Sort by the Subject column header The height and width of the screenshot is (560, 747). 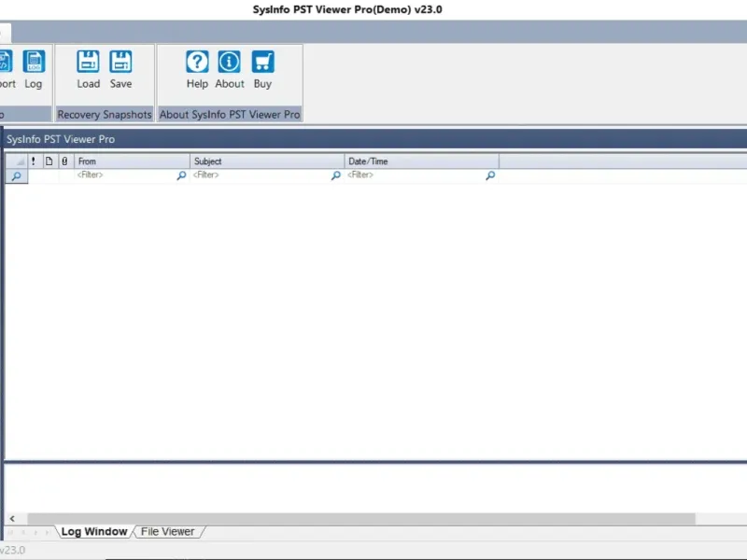click(267, 161)
